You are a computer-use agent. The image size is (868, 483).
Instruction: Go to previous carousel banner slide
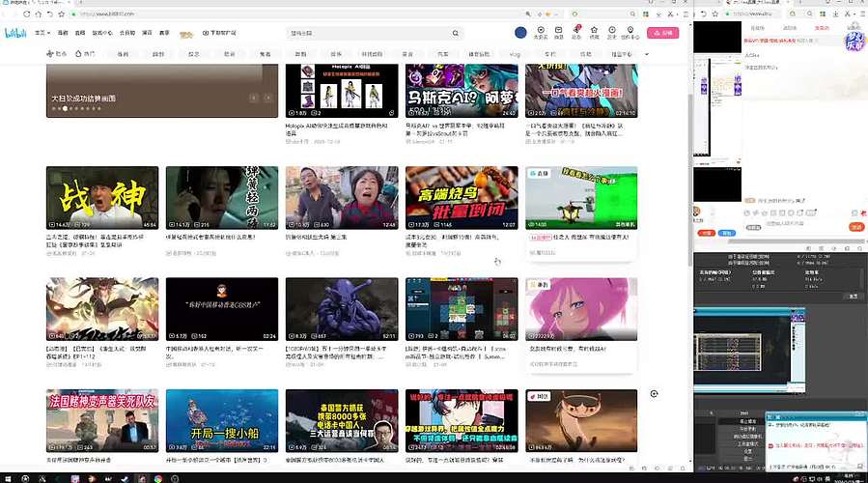(x=253, y=98)
